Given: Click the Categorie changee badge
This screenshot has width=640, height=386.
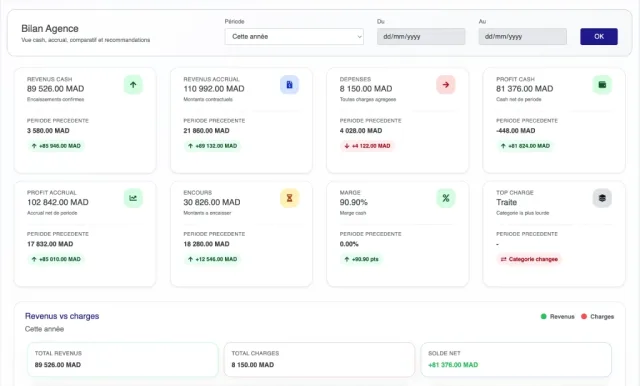Looking at the screenshot, I should pyautogui.click(x=529, y=259).
